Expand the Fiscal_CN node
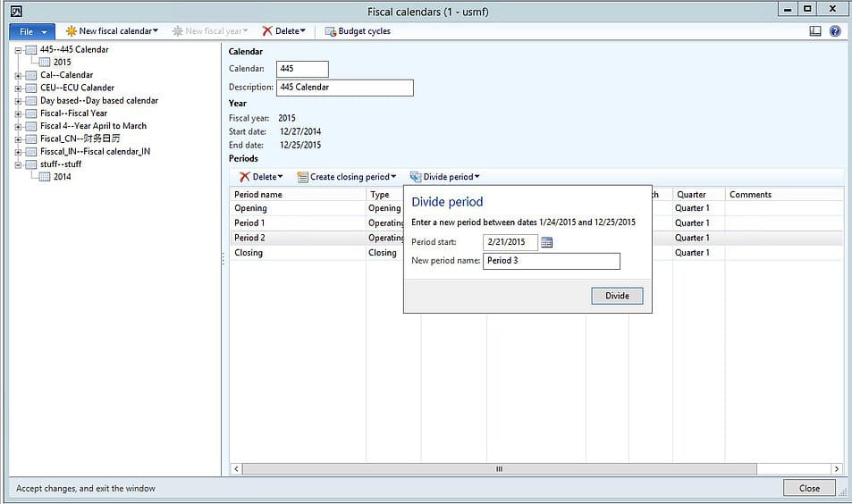The width and height of the screenshot is (852, 504). tap(18, 139)
